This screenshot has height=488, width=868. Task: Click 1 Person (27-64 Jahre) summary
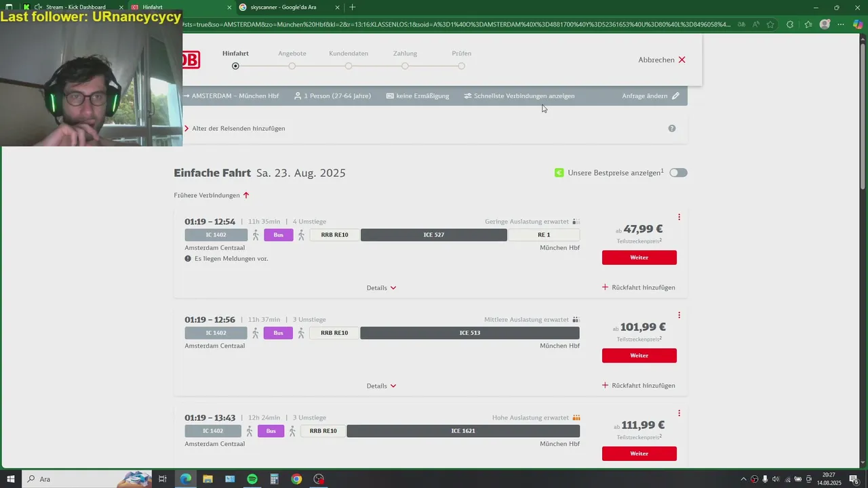click(332, 96)
